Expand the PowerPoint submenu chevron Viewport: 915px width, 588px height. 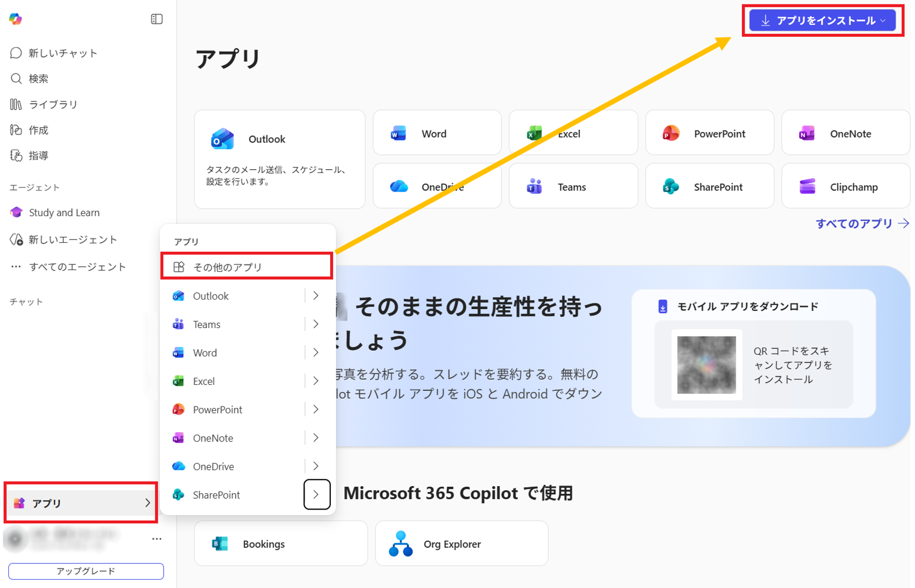[316, 409]
